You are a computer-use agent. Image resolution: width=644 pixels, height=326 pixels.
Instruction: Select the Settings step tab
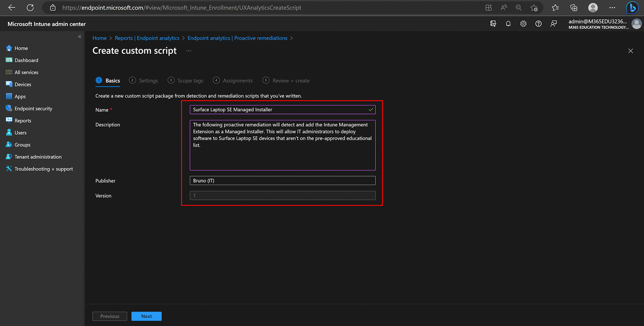coord(144,80)
